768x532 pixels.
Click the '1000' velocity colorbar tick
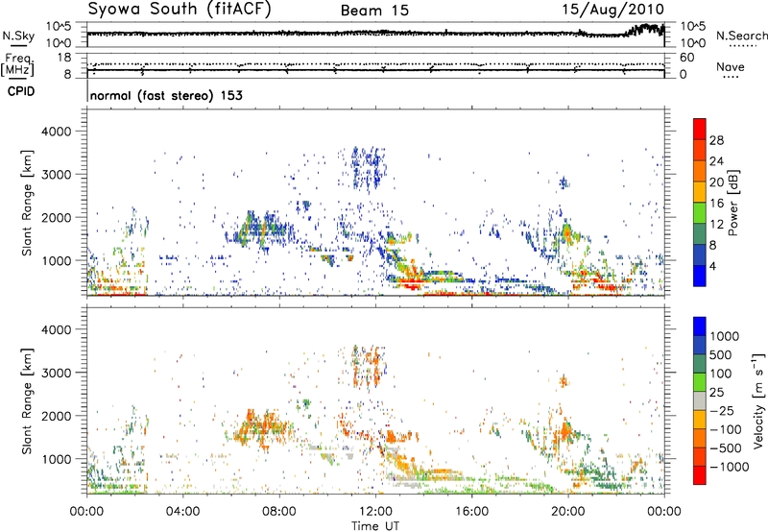coord(725,336)
